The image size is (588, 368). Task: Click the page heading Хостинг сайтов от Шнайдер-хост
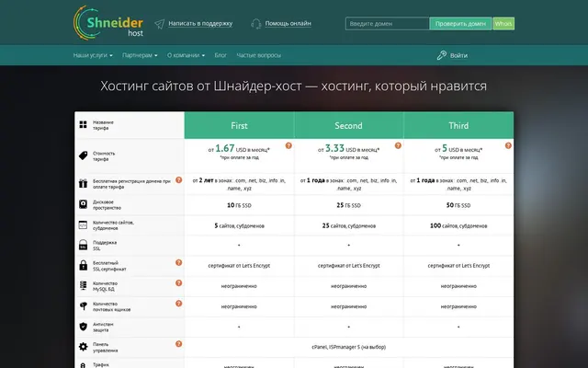(x=294, y=86)
